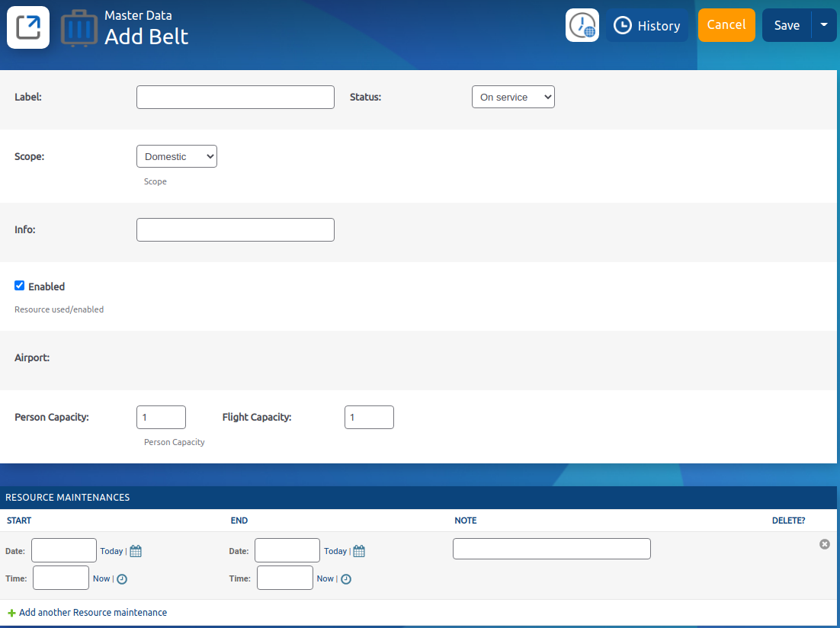Uncheck the Enabled checkbox

pyautogui.click(x=20, y=286)
